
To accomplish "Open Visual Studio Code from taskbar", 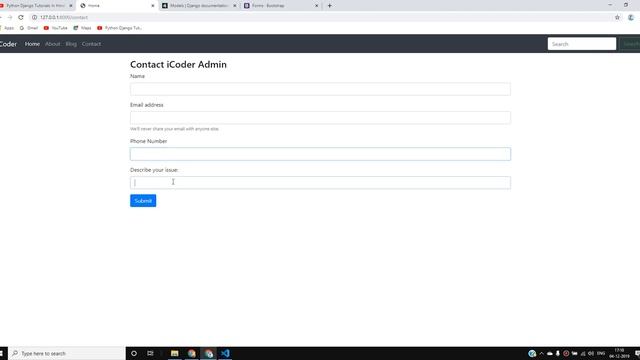I will pos(225,353).
